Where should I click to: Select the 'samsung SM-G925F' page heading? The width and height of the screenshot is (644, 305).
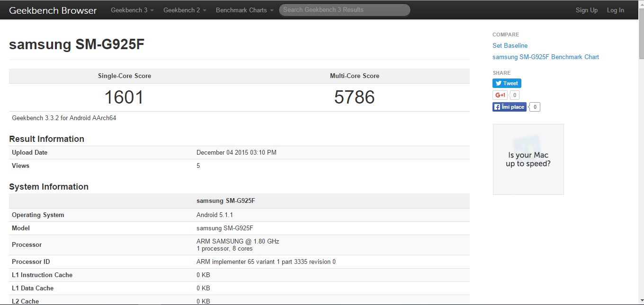point(77,44)
